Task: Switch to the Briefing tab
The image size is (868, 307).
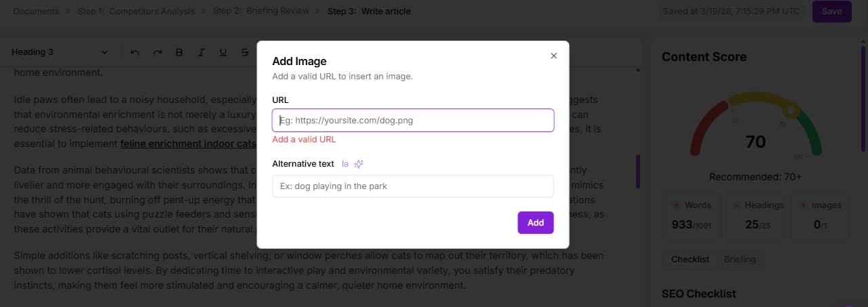Action: click(x=740, y=260)
